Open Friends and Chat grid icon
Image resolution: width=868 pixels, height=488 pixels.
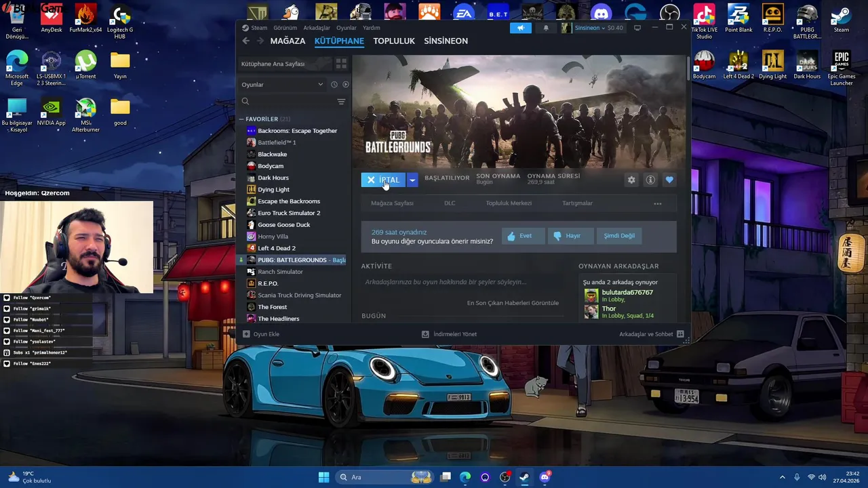click(680, 334)
